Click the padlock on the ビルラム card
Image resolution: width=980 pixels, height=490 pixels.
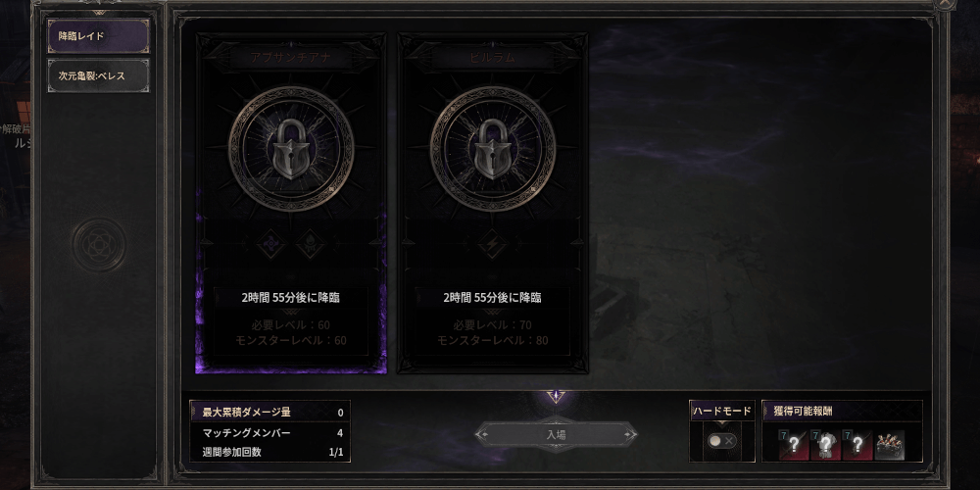coord(493,149)
